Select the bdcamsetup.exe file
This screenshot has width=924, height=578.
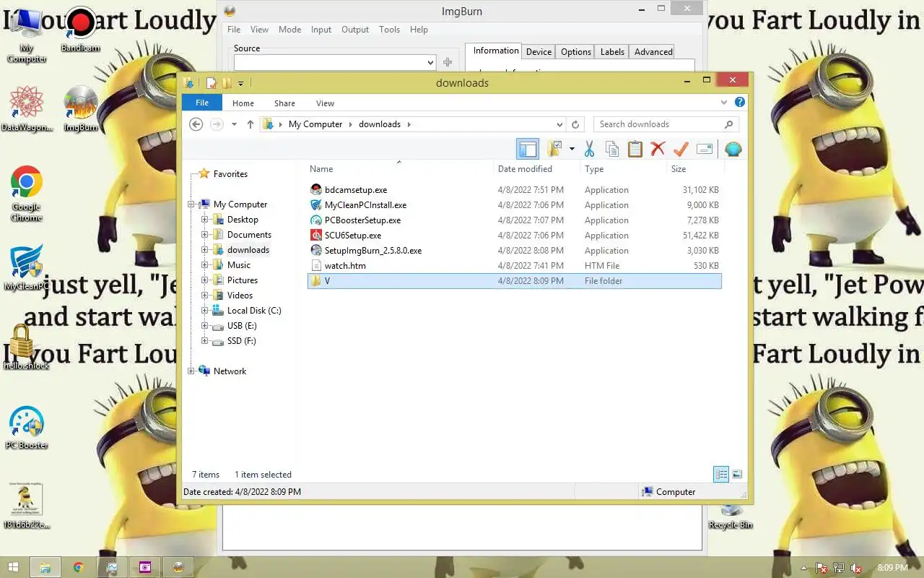514,190
